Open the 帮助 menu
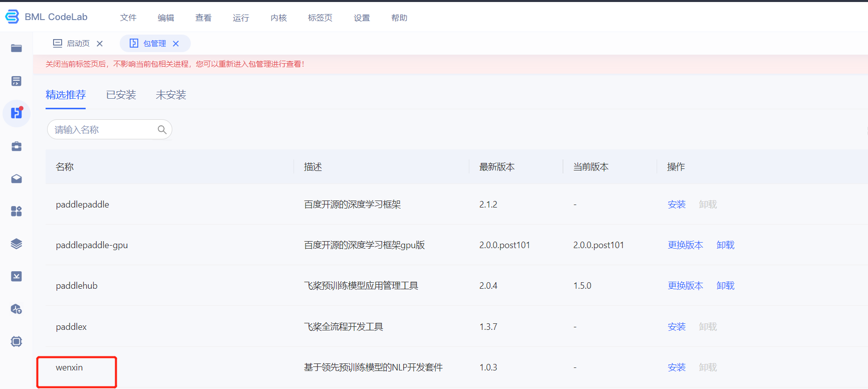The image size is (868, 389). tap(399, 18)
